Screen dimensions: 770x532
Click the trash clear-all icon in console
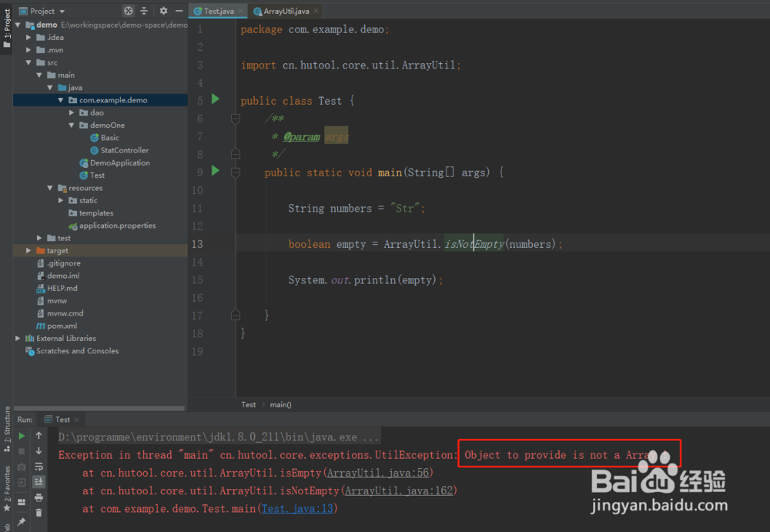[x=38, y=513]
